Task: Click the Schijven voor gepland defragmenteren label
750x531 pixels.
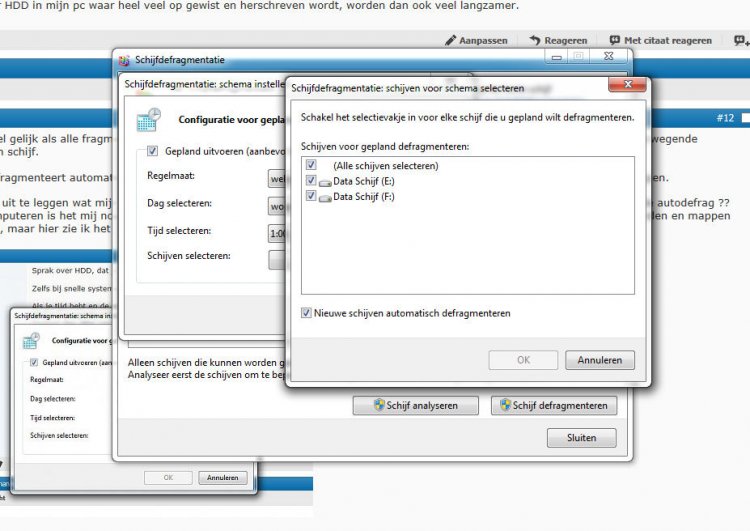Action: [x=385, y=146]
